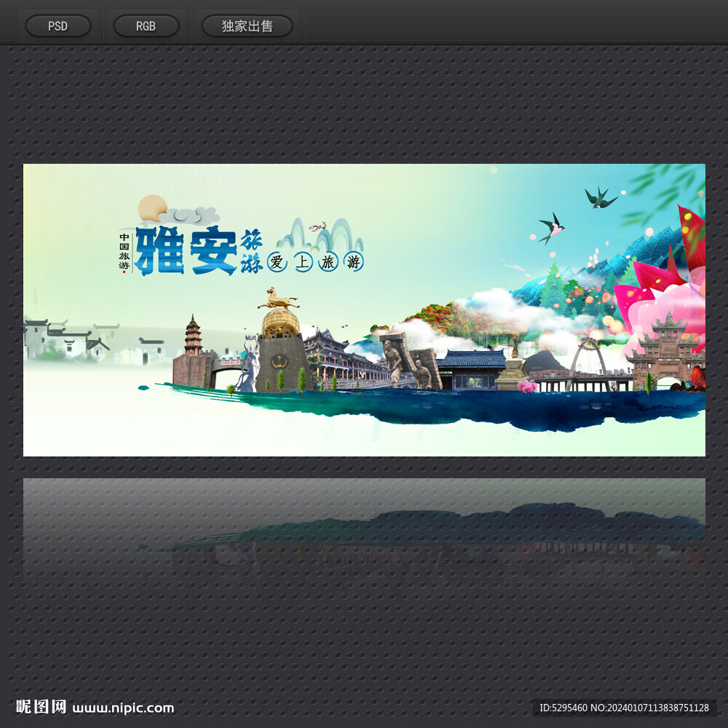728x728 pixels.
Task: Click the 昵图网 logo text
Action: click(41, 707)
